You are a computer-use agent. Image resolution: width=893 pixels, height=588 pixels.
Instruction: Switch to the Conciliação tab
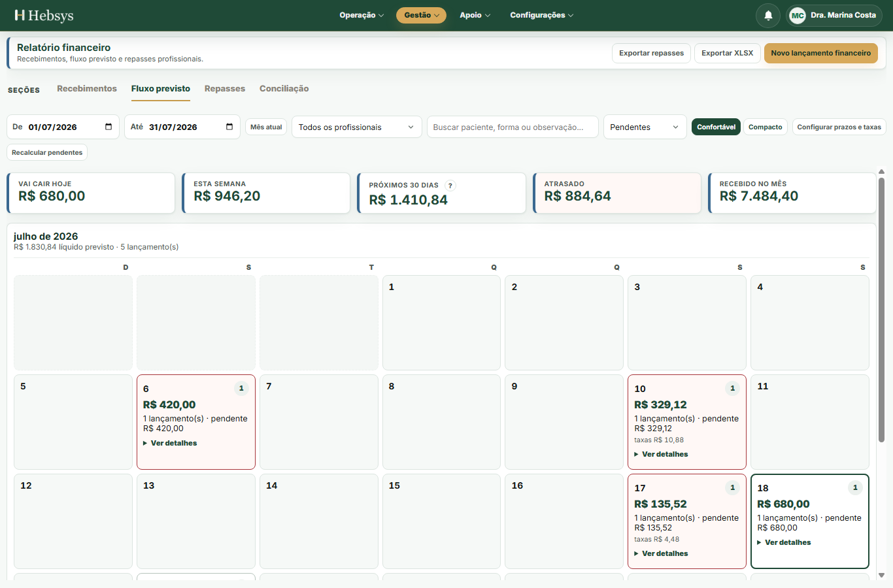284,89
